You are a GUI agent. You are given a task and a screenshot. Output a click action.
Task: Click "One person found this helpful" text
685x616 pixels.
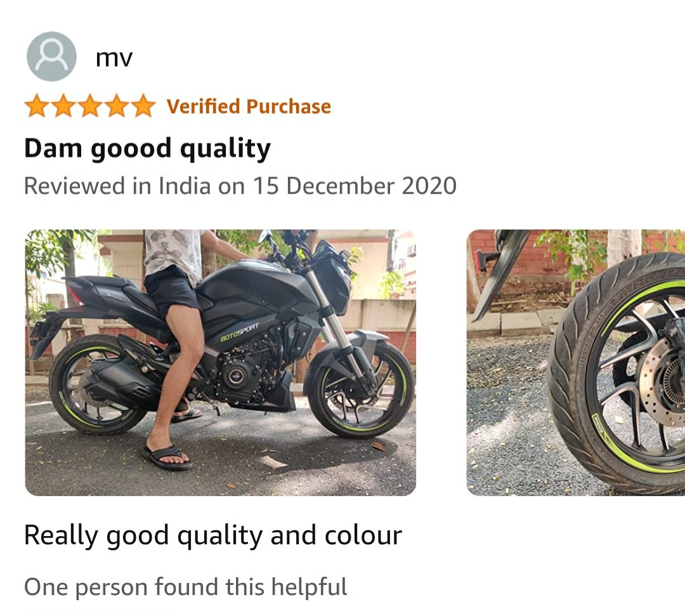click(186, 587)
